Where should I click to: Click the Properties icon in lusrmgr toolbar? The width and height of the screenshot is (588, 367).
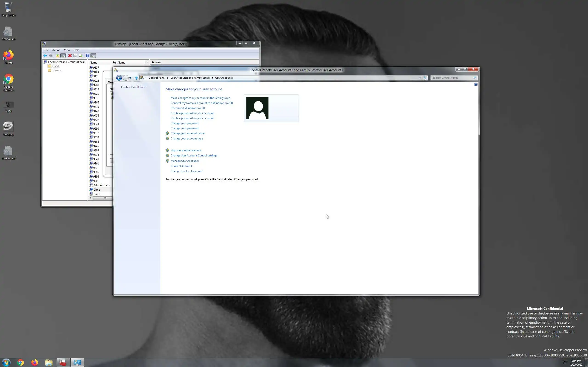point(75,56)
